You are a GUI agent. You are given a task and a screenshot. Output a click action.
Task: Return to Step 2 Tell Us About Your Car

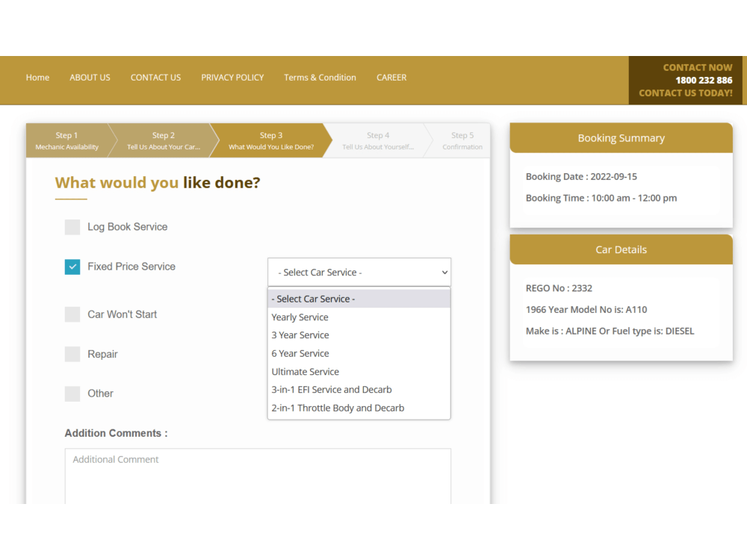coord(164,140)
